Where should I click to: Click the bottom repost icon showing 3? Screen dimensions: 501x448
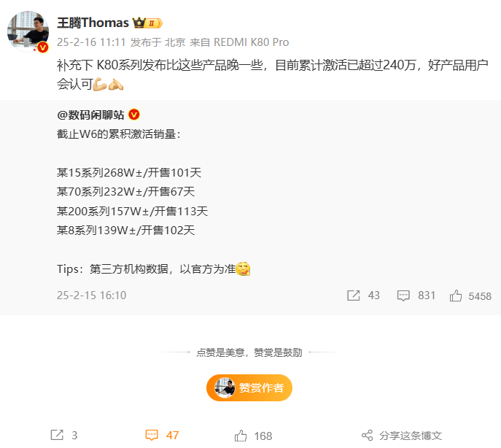click(57, 435)
